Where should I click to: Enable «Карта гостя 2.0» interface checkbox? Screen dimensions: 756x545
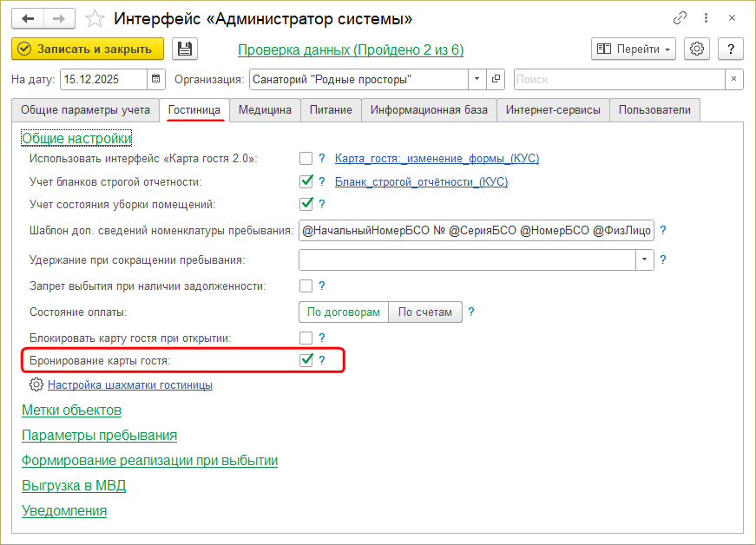pyautogui.click(x=306, y=159)
